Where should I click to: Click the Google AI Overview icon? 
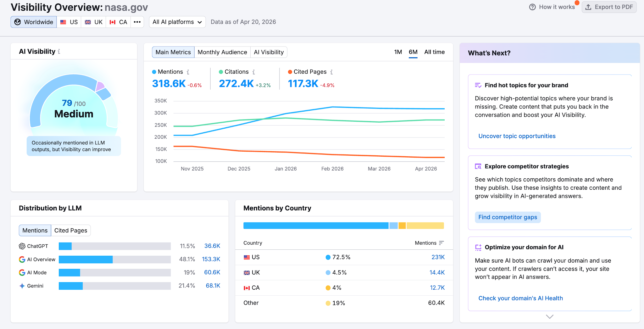point(22,259)
